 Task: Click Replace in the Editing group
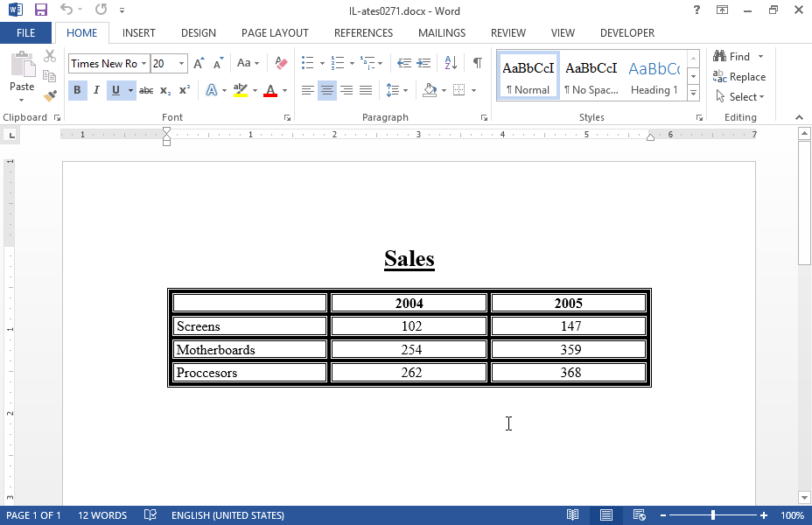click(x=739, y=77)
